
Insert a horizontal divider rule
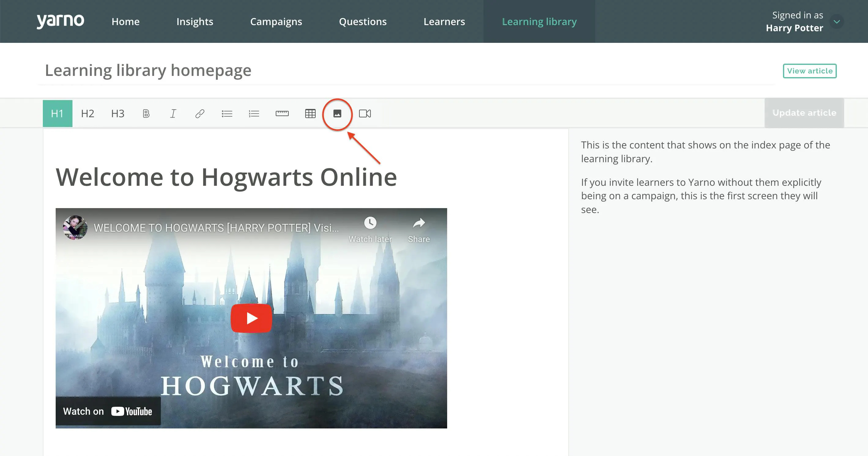point(282,114)
